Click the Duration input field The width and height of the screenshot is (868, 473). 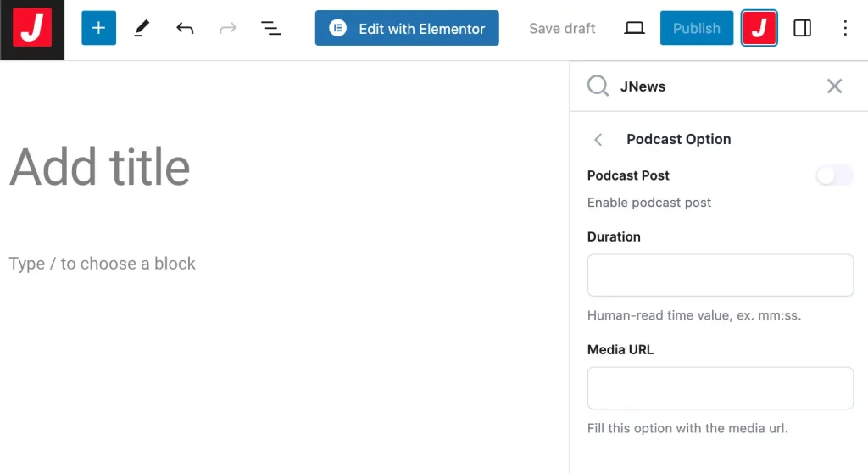tap(720, 275)
